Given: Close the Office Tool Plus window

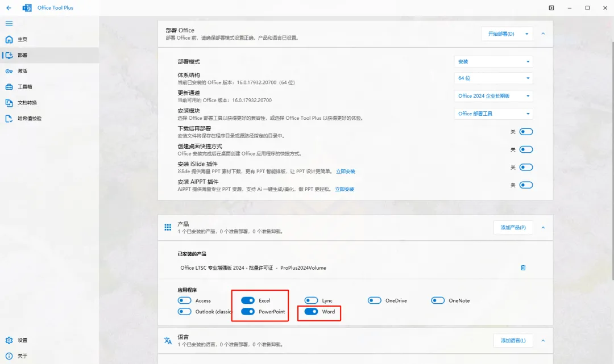Looking at the screenshot, I should (605, 8).
